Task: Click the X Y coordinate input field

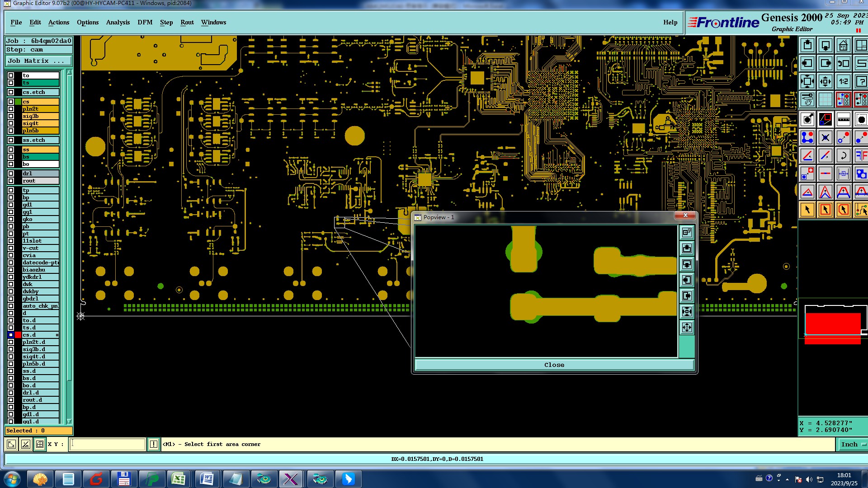Action: pyautogui.click(x=108, y=444)
